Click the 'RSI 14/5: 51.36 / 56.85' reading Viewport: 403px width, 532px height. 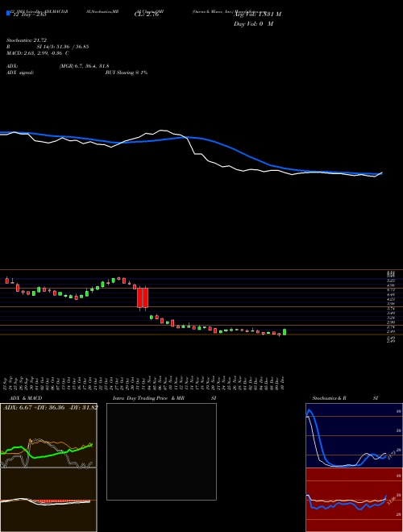[48, 47]
